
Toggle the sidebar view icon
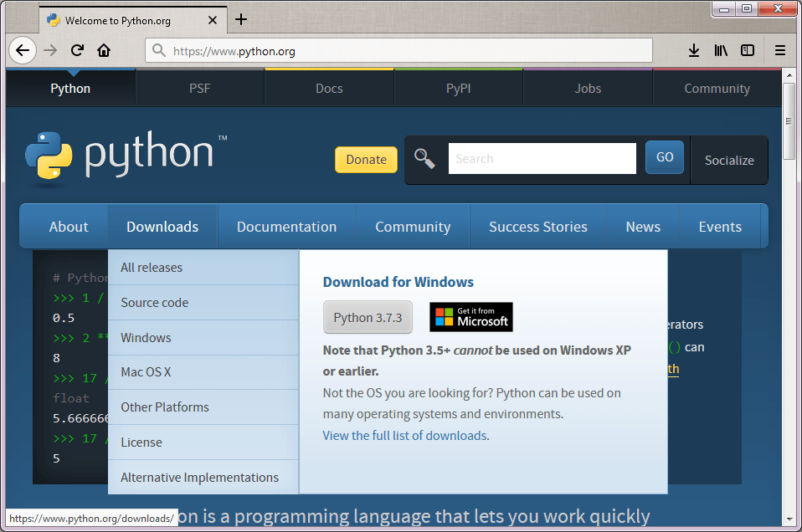click(x=748, y=50)
